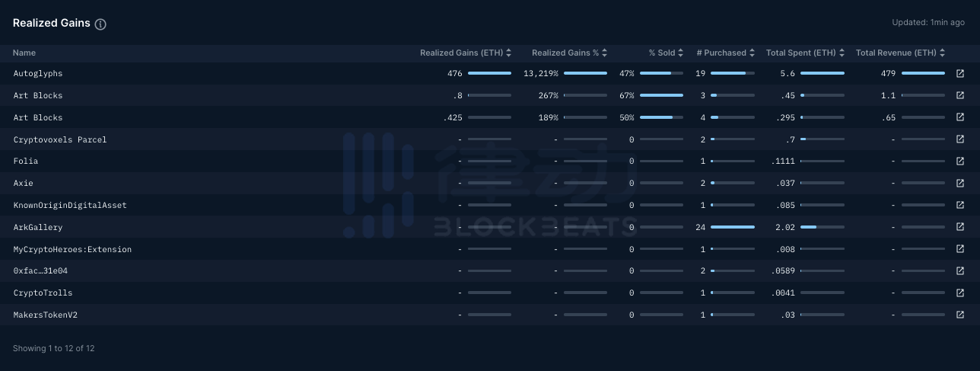980x371 pixels.
Task: Sort by Realized Gains % column
Action: 605,53
